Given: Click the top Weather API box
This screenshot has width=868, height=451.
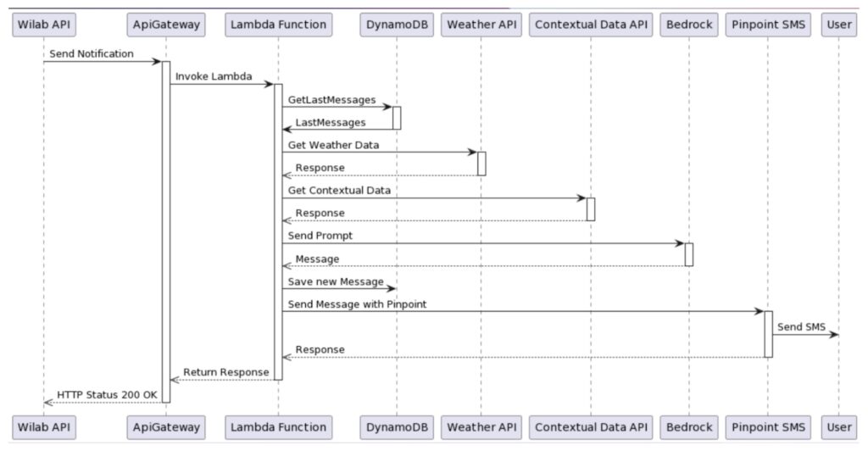Looking at the screenshot, I should pyautogui.click(x=481, y=25).
